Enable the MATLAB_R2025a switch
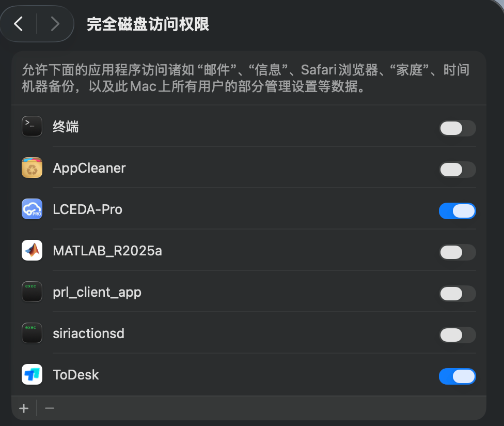 (457, 252)
